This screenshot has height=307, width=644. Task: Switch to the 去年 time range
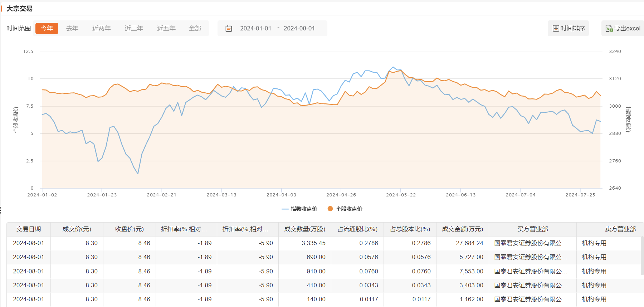coord(72,28)
